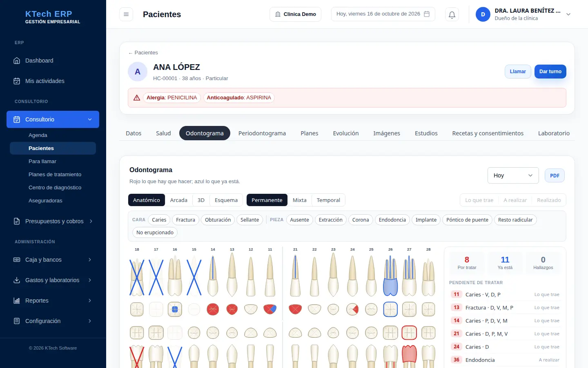Expand the user profile menu chevron
Screen dimensions: 588x368
pos(568,14)
